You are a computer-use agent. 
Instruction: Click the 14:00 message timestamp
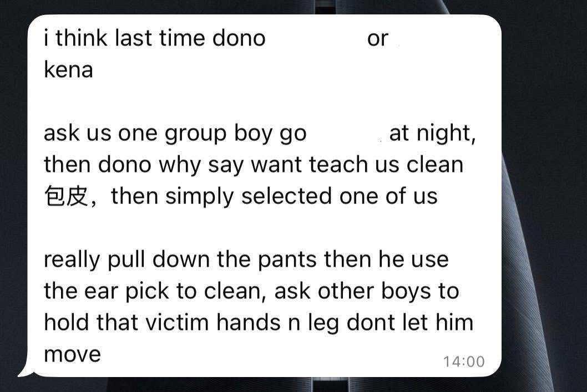(464, 362)
